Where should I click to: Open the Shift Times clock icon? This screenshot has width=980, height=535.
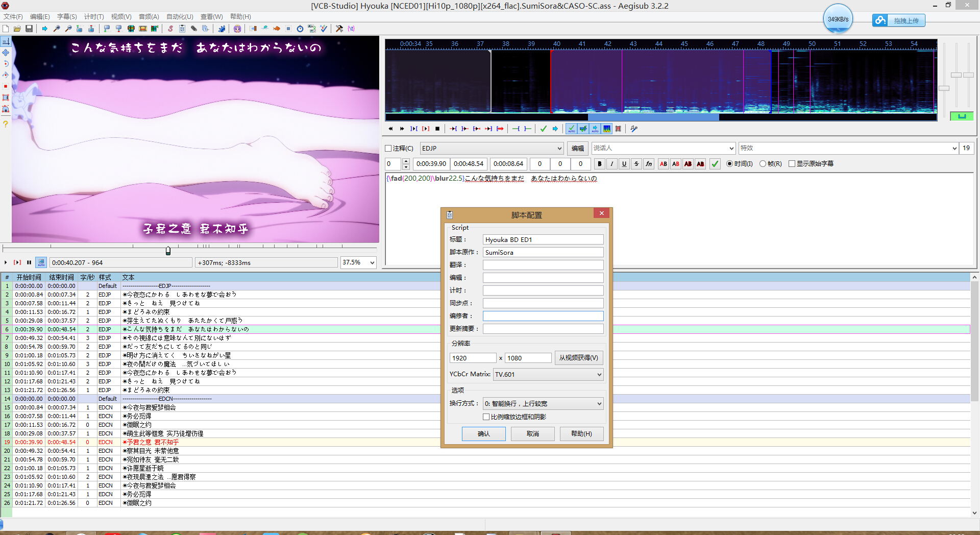pyautogui.click(x=300, y=29)
